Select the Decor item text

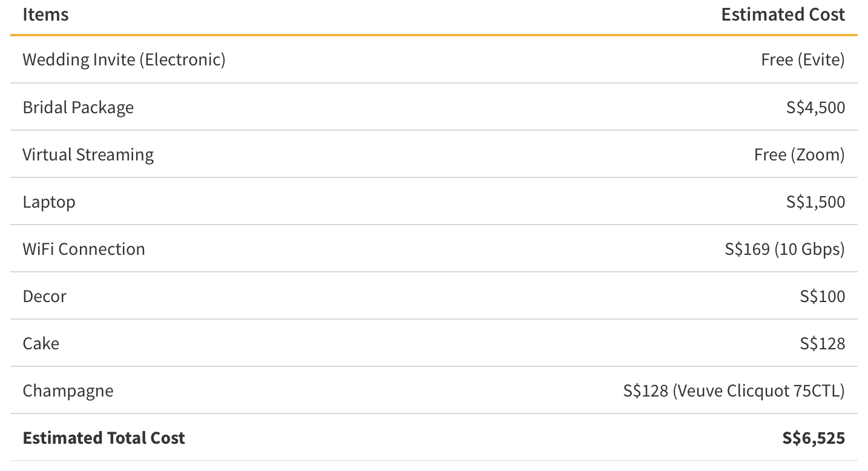pyautogui.click(x=44, y=296)
